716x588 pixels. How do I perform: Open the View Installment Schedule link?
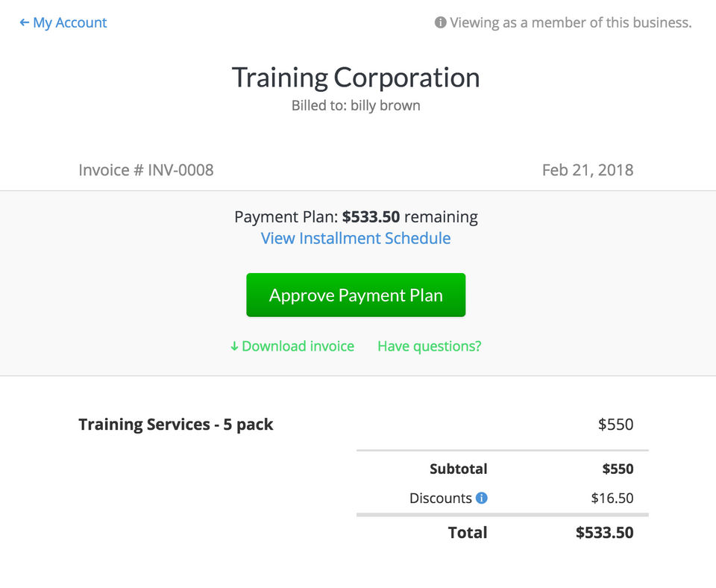pyautogui.click(x=356, y=239)
